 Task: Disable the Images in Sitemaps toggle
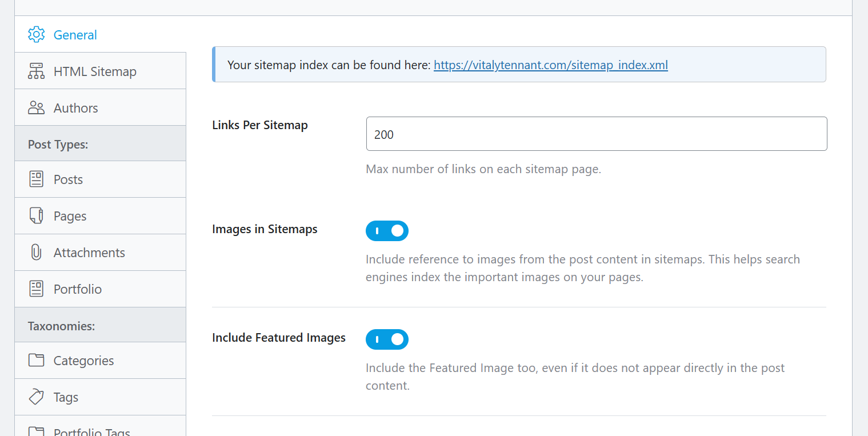387,231
